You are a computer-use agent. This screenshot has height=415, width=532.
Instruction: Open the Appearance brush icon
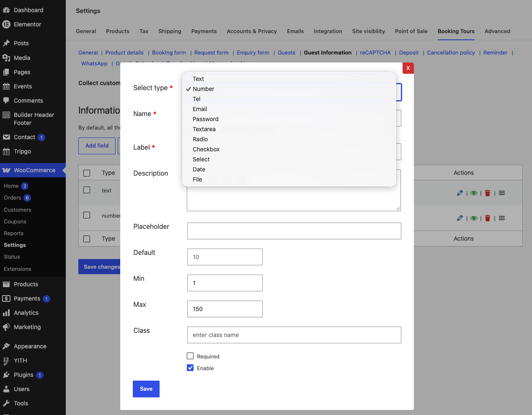(6, 346)
